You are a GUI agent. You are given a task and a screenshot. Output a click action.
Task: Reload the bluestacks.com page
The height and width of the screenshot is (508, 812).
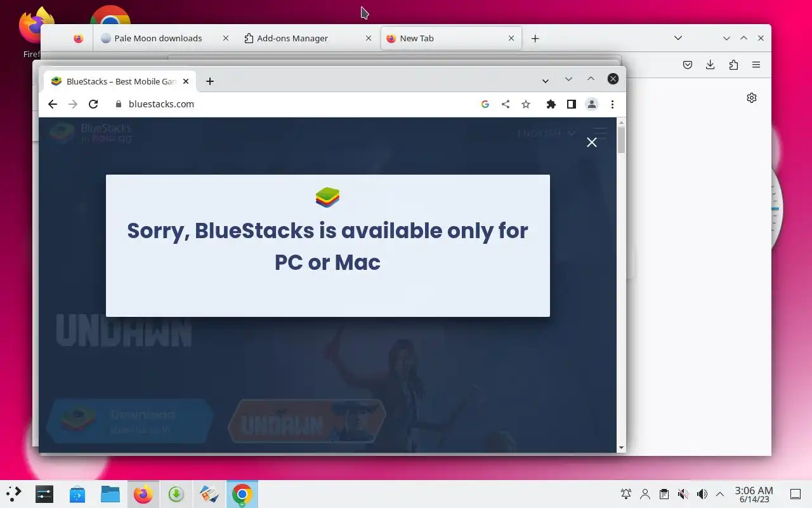93,104
